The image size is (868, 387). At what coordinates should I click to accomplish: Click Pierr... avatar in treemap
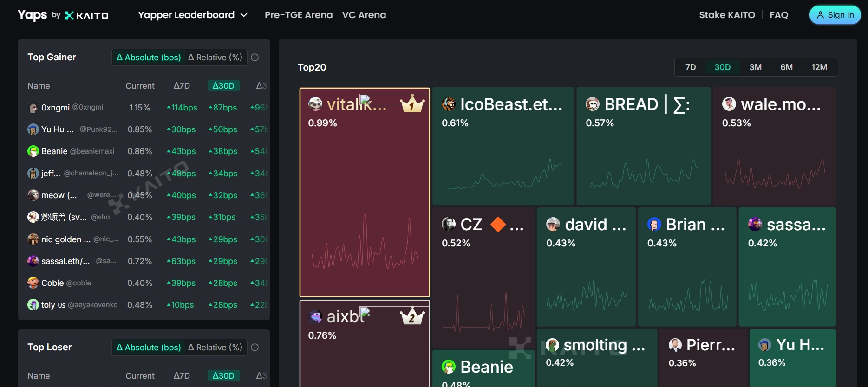pyautogui.click(x=675, y=345)
